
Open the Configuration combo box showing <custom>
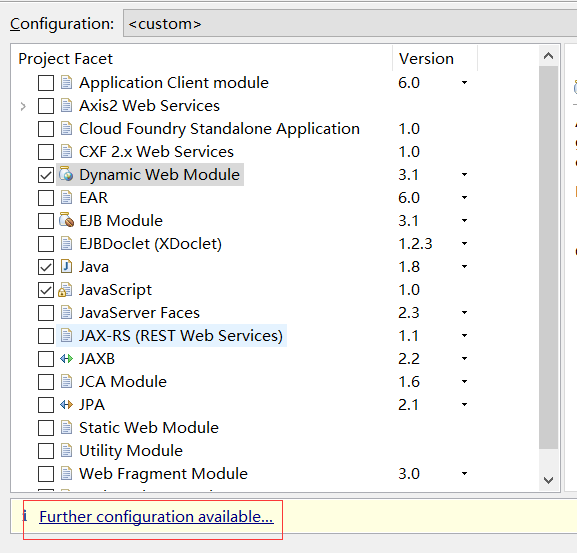click(x=350, y=24)
